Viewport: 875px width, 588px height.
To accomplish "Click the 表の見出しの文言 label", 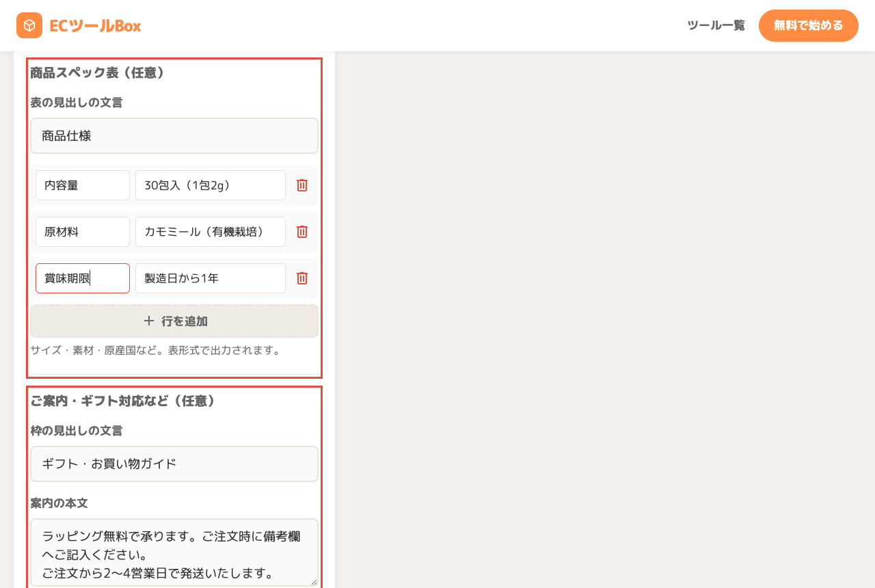I will (x=77, y=103).
